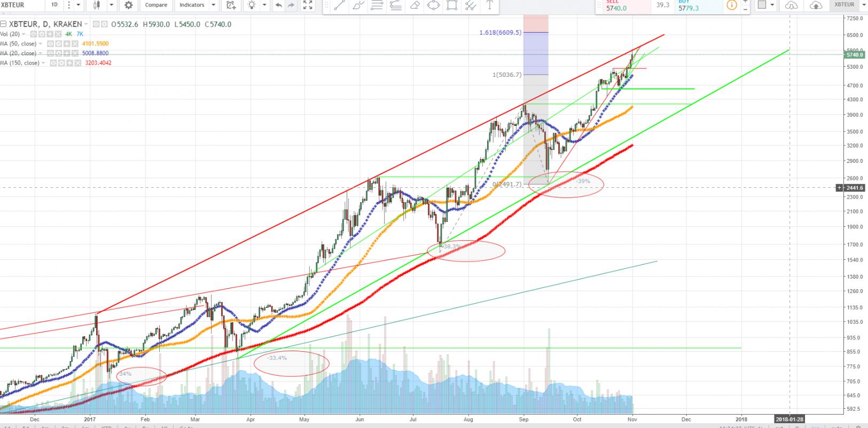This screenshot has width=868, height=428.
Task: Click the 39.3 spread value
Action: coord(663,5)
